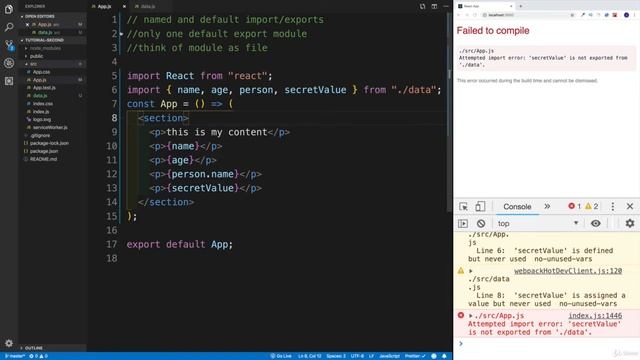Open editor More Actions ellipsis menu
Screen dimensions: 640x360
pyautogui.click(x=446, y=7)
